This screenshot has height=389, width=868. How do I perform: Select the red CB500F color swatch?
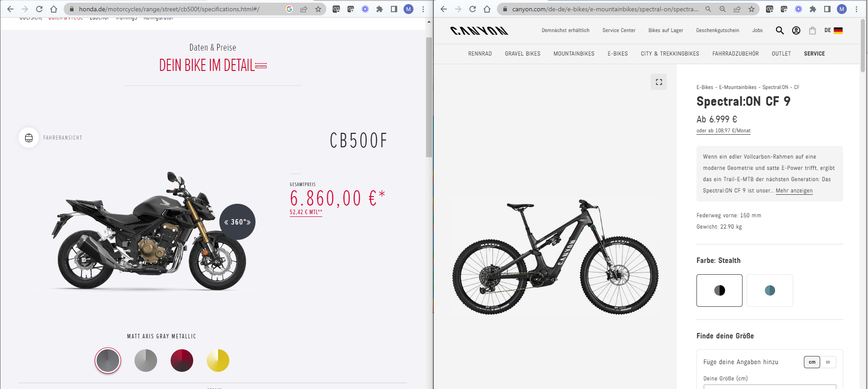tap(182, 361)
